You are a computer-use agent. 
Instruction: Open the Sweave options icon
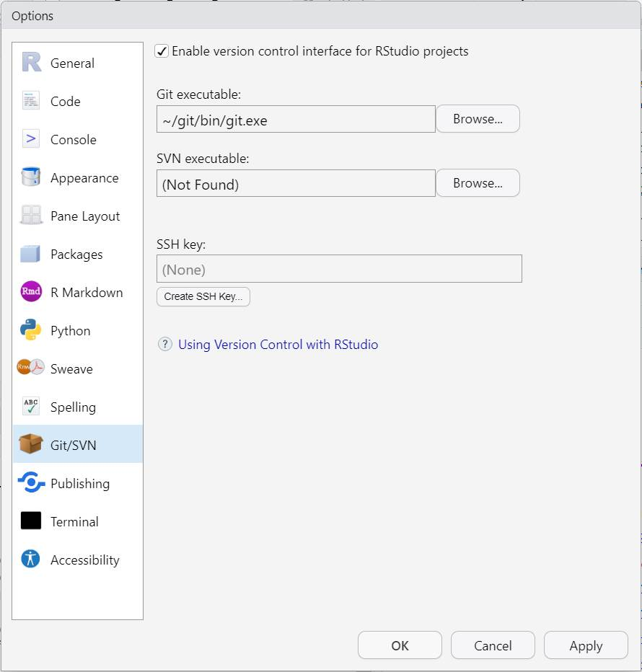(x=30, y=368)
